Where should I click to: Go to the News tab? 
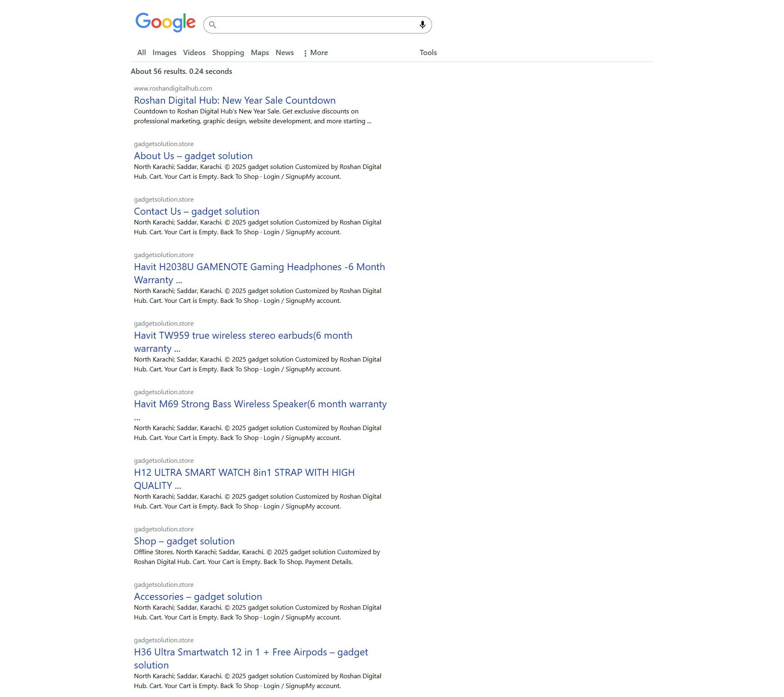tap(285, 53)
